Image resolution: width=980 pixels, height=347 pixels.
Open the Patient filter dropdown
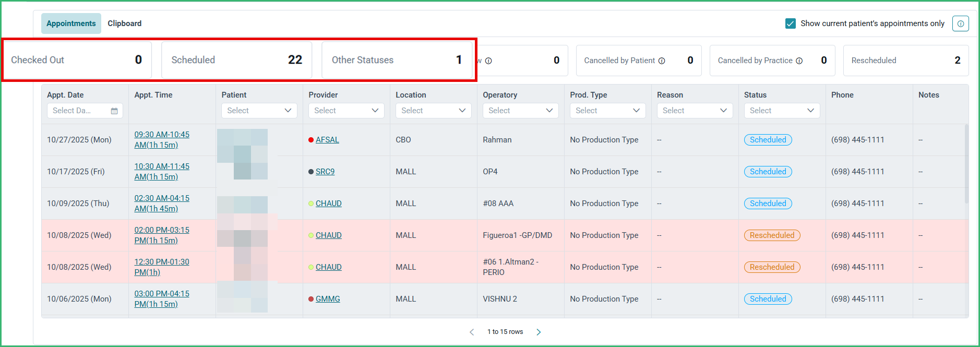click(x=259, y=111)
